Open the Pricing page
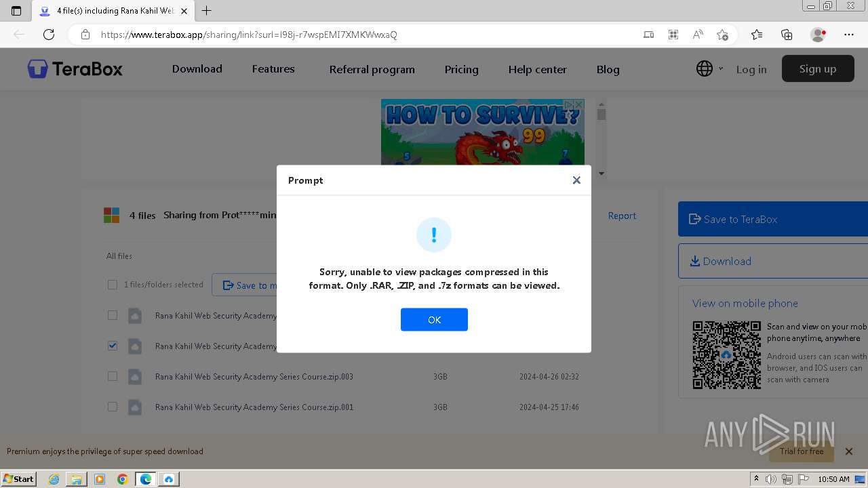The width and height of the screenshot is (868, 488). 462,69
